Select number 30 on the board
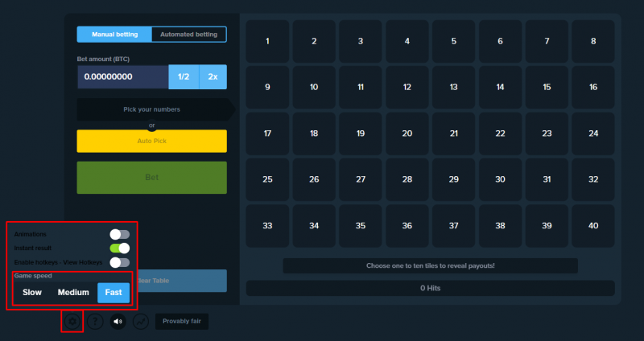 pos(500,179)
